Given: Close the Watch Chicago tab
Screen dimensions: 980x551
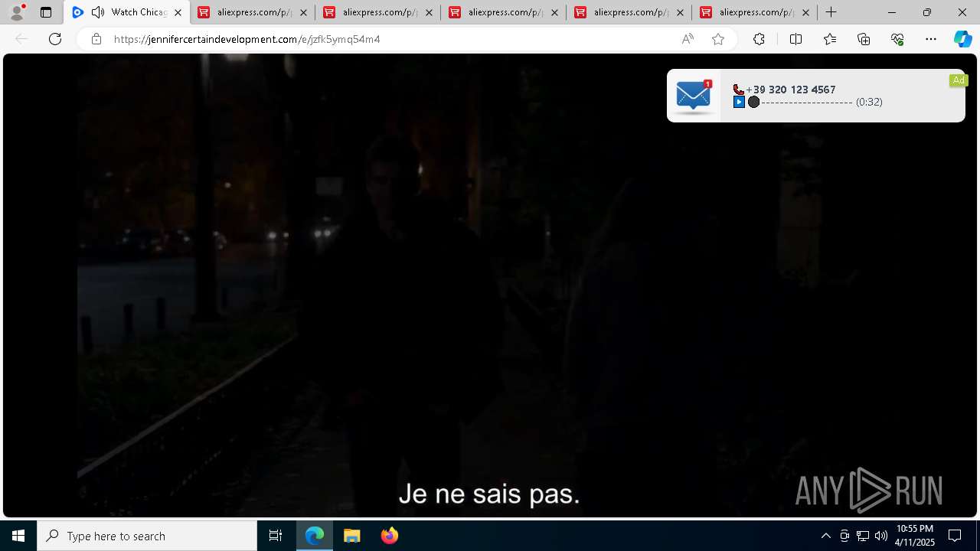Looking at the screenshot, I should coord(178,12).
